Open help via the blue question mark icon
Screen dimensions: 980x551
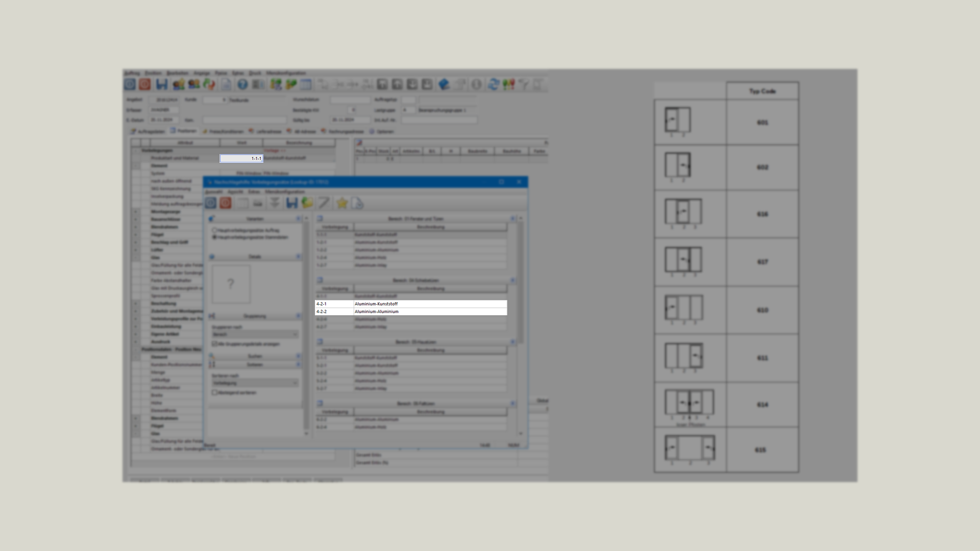(x=242, y=85)
